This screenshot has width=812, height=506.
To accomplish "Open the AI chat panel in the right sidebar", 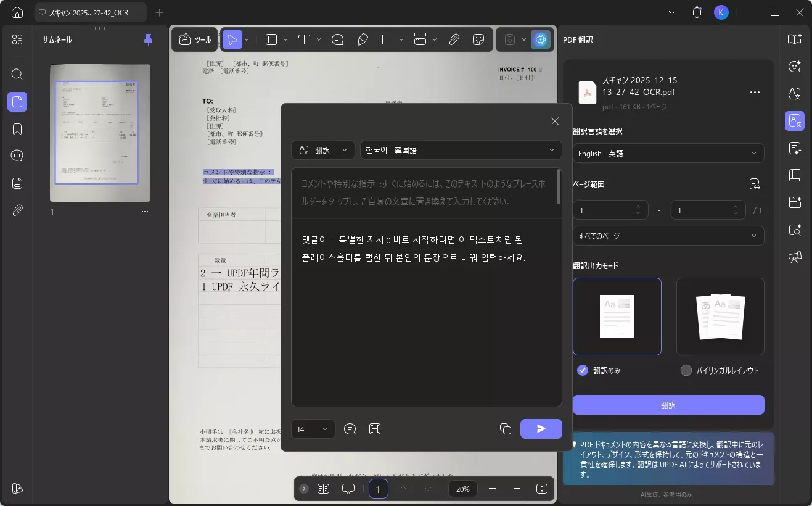I will [x=795, y=67].
